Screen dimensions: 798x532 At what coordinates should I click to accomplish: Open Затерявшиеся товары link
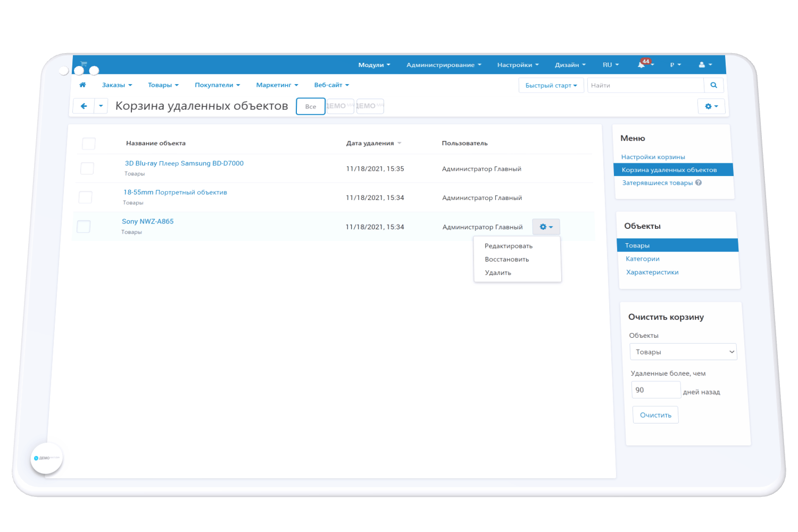658,183
